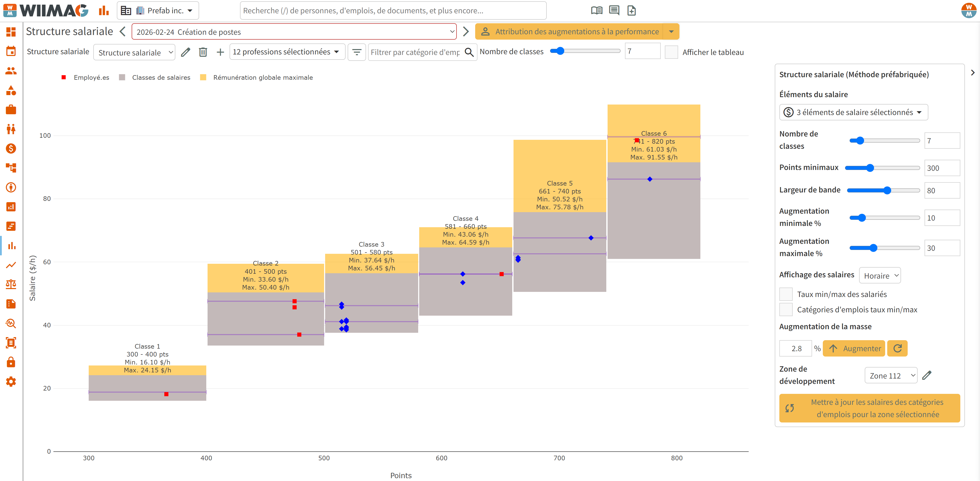Click Mettre à jour les salaires button
Viewport: 980px width, 481px height.
click(869, 408)
